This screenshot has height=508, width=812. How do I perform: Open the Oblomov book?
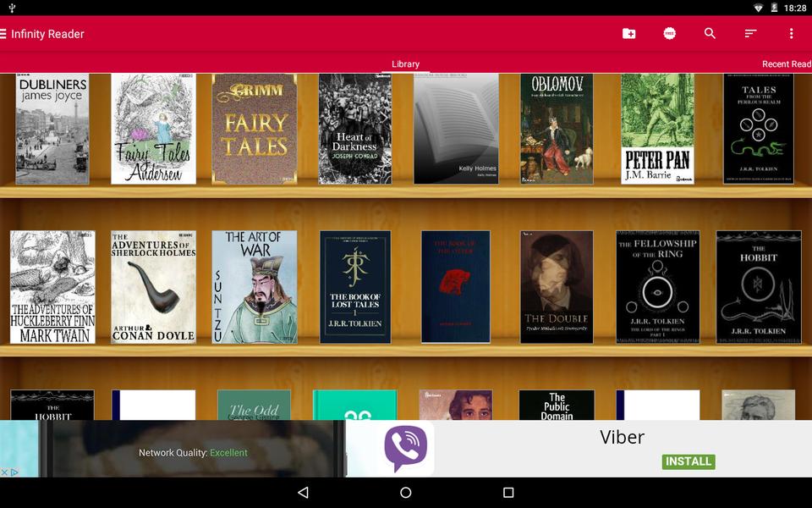click(x=557, y=129)
